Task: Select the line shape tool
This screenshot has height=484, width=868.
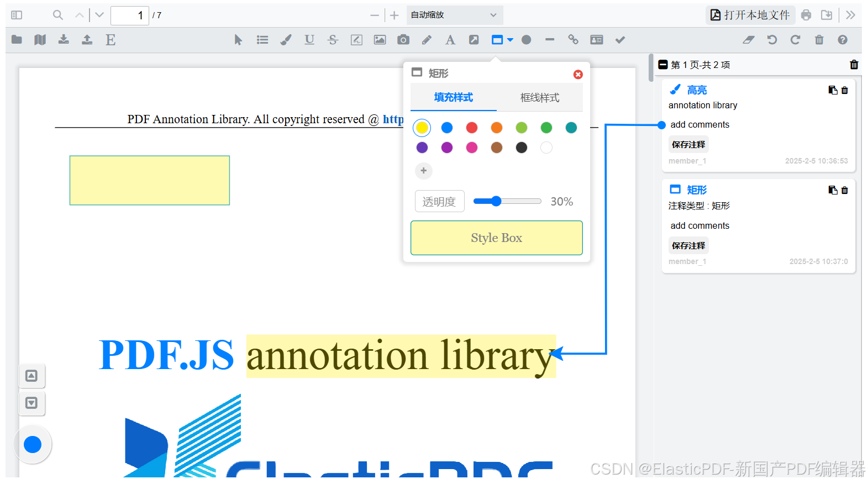Action: click(x=550, y=40)
